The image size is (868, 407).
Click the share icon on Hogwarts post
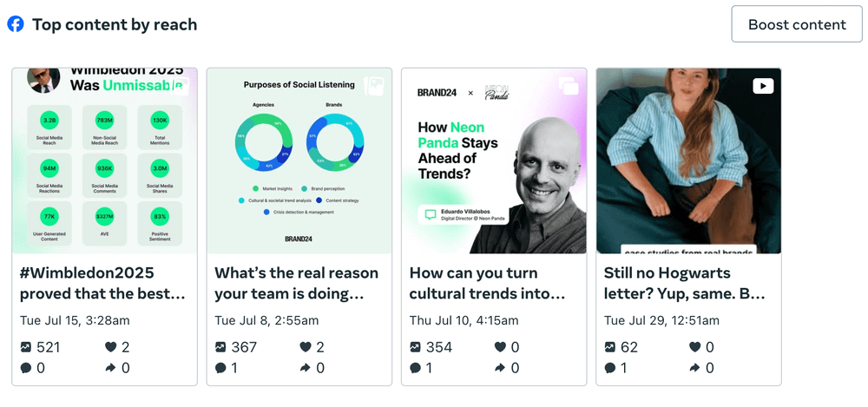[x=694, y=368]
